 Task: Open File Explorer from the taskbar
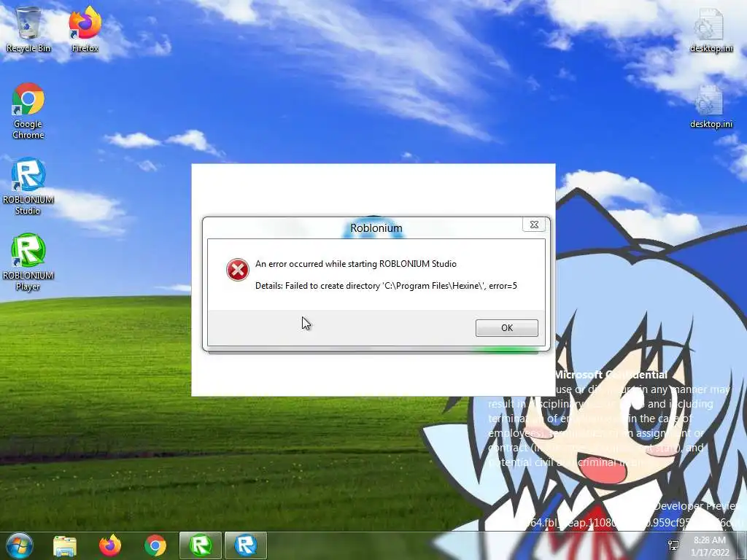tap(65, 546)
